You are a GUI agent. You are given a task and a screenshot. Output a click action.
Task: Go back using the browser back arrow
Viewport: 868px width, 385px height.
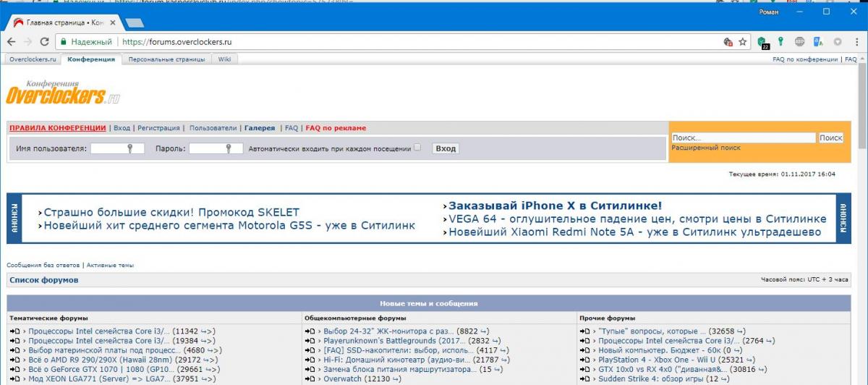(x=10, y=42)
